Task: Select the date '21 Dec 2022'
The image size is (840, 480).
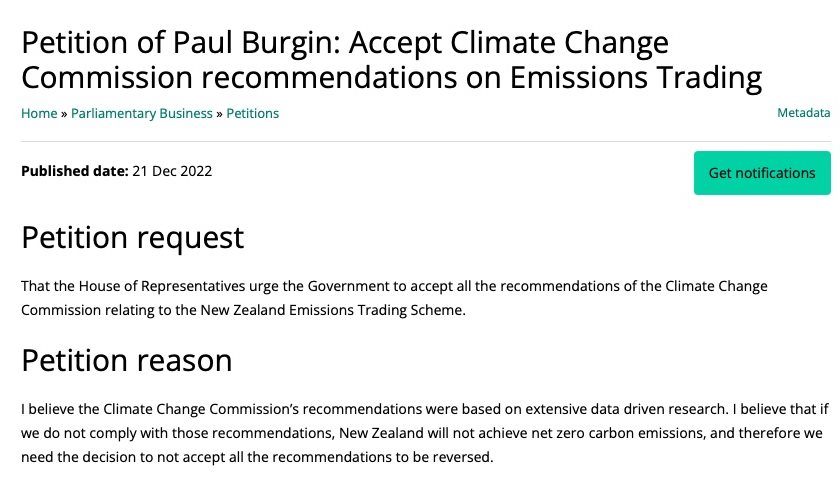Action: click(172, 171)
